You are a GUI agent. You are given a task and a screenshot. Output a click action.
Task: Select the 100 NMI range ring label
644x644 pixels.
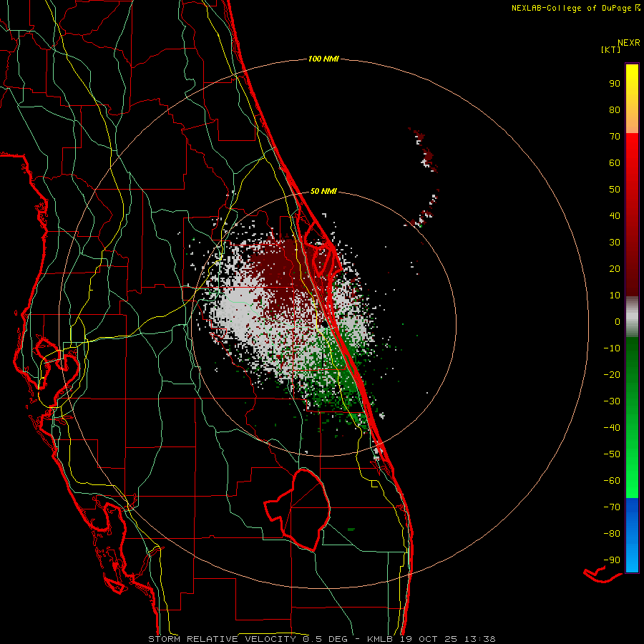click(323, 59)
